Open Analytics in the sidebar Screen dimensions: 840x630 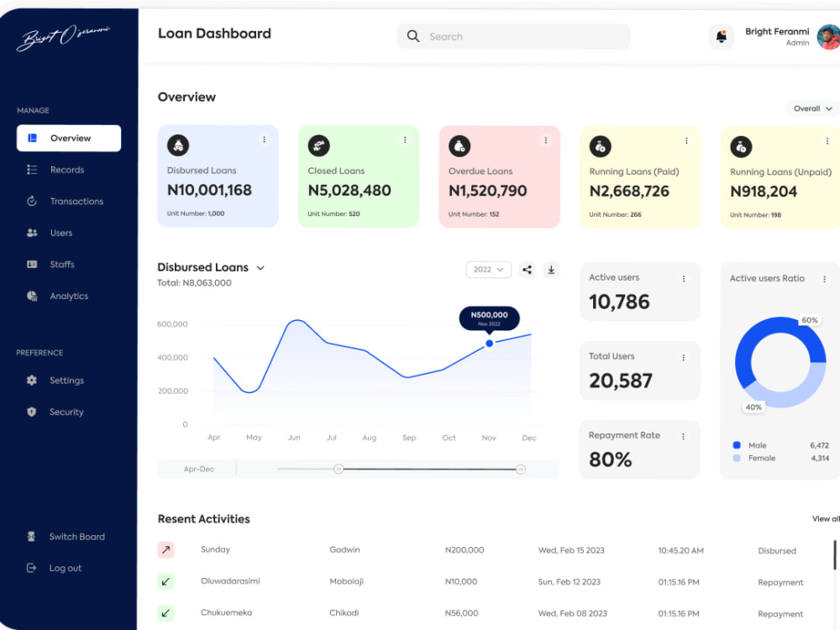click(57, 297)
